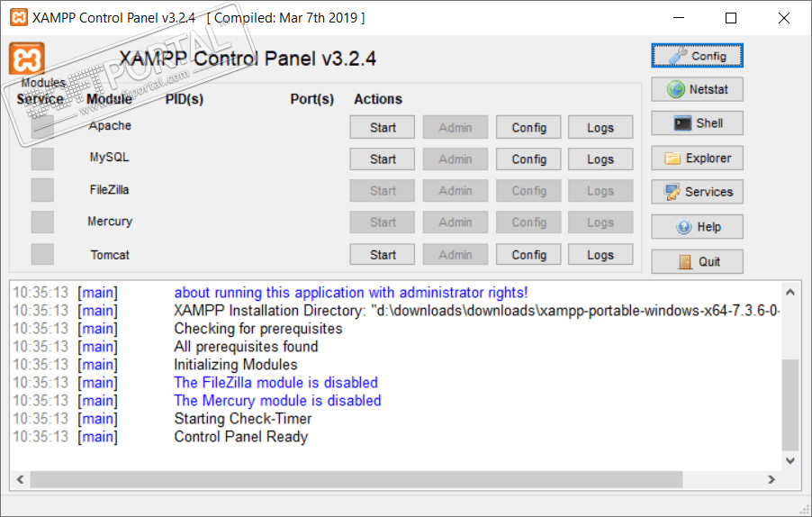The height and width of the screenshot is (517, 812).
Task: Click the Tomcat module name
Action: pyautogui.click(x=110, y=255)
